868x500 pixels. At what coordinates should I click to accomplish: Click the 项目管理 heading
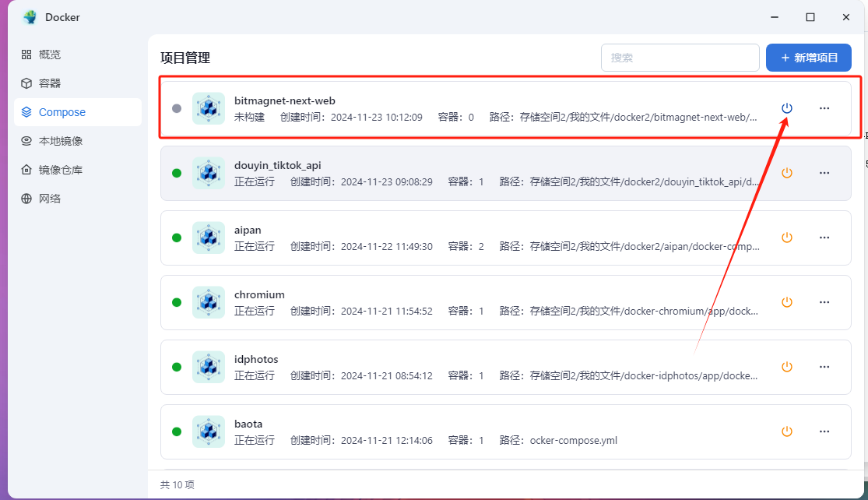tap(185, 58)
